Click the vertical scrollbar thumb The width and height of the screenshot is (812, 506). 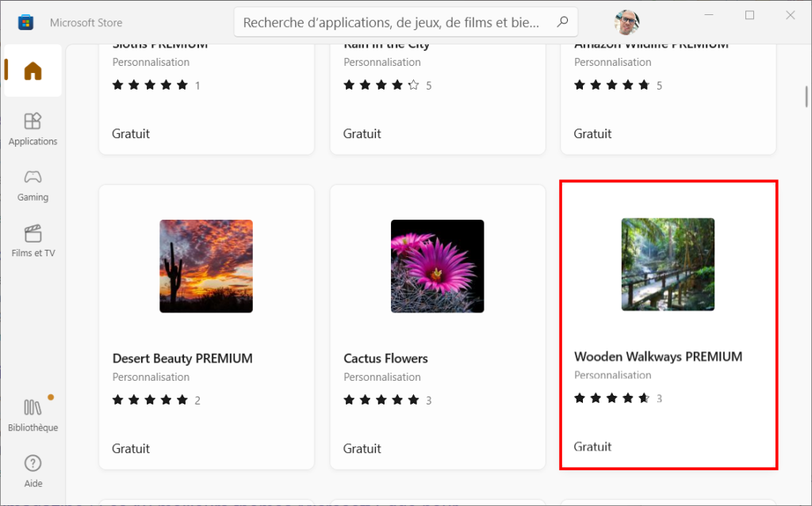point(806,97)
